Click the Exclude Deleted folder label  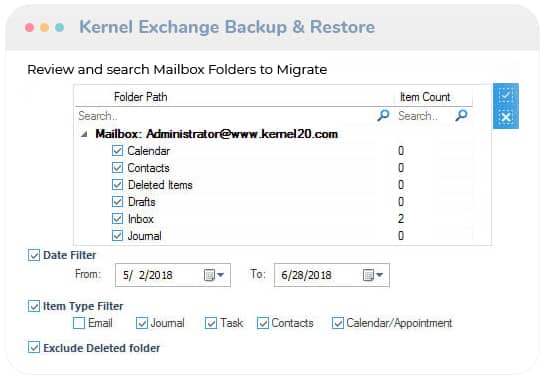tap(101, 348)
